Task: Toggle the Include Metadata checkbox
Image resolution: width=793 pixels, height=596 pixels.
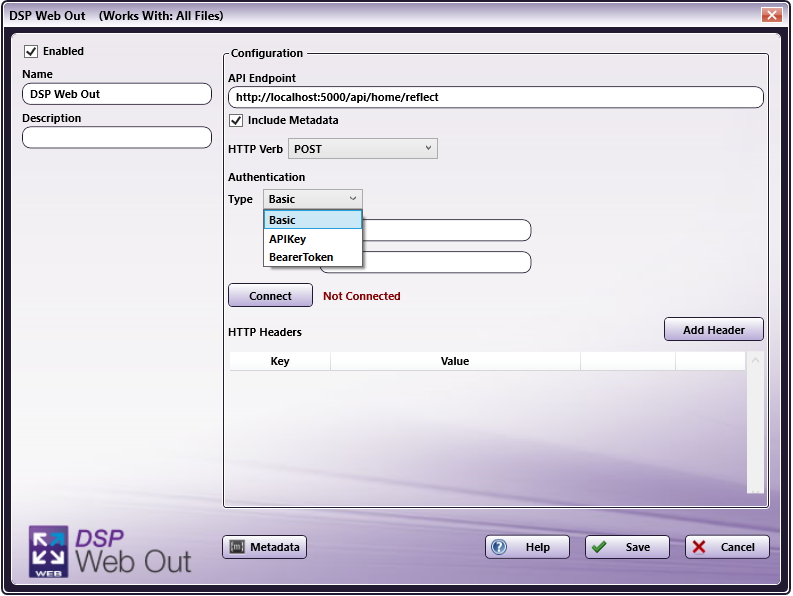Action: pyautogui.click(x=236, y=120)
